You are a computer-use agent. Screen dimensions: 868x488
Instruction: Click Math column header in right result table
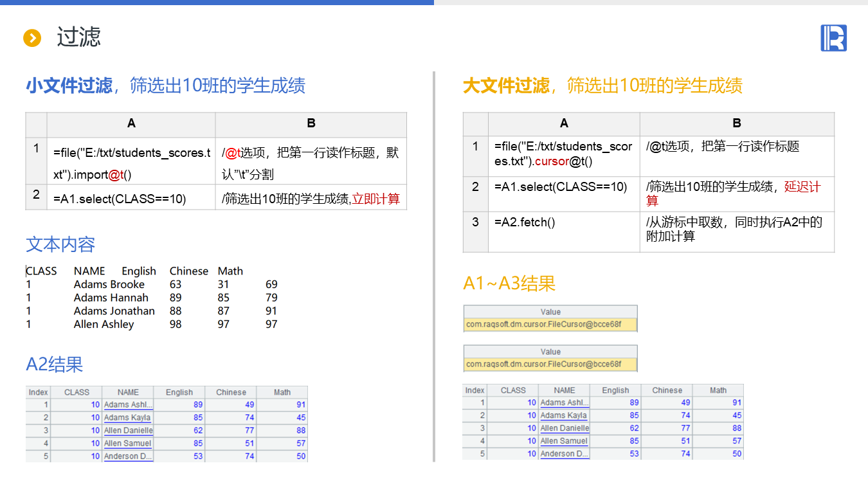pyautogui.click(x=718, y=390)
